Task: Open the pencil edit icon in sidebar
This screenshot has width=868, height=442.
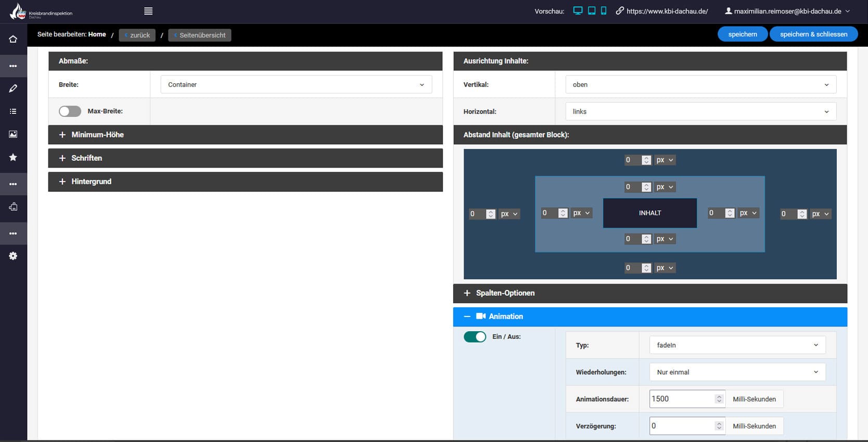Action: pyautogui.click(x=13, y=89)
